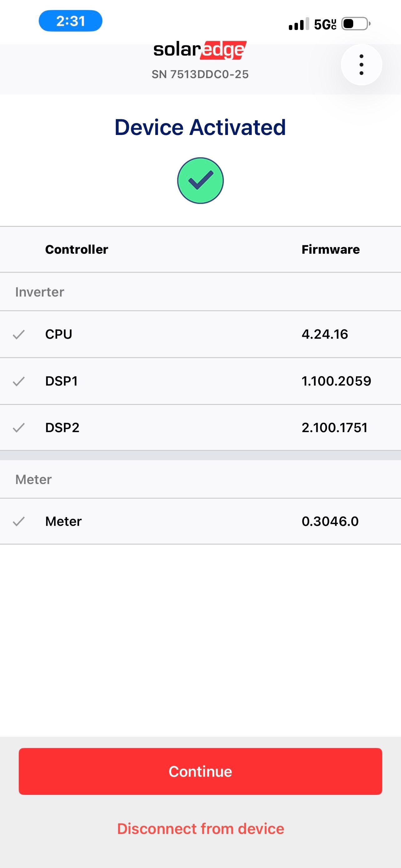Open the three-dot more options menu

point(361,64)
